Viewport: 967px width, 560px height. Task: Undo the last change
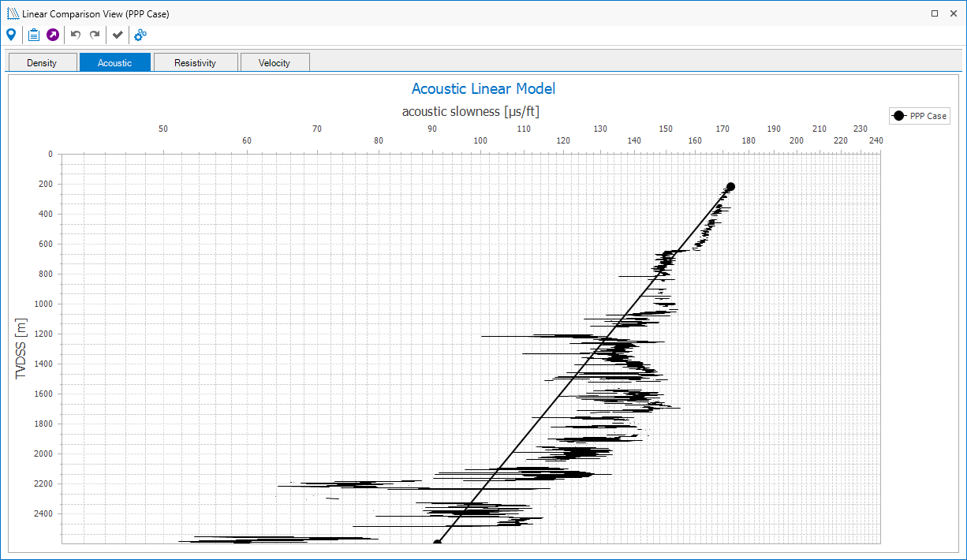[76, 35]
